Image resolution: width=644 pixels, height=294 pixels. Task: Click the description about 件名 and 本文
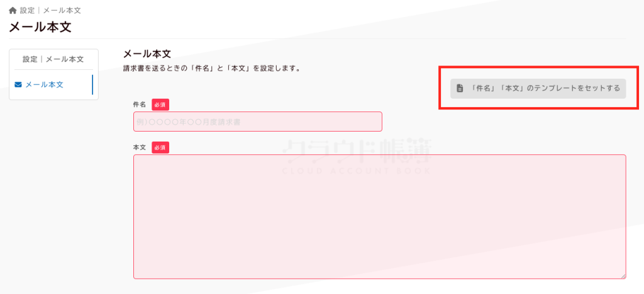pos(212,69)
